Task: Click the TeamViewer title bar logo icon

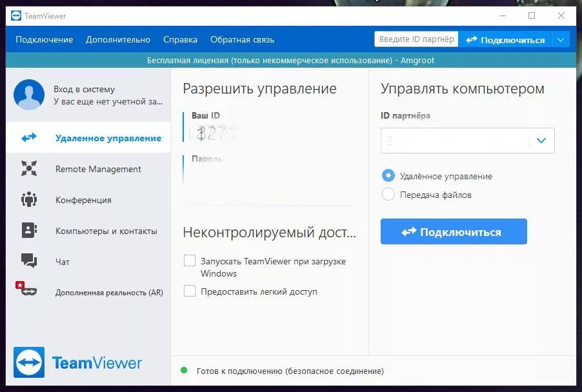Action: coord(16,16)
